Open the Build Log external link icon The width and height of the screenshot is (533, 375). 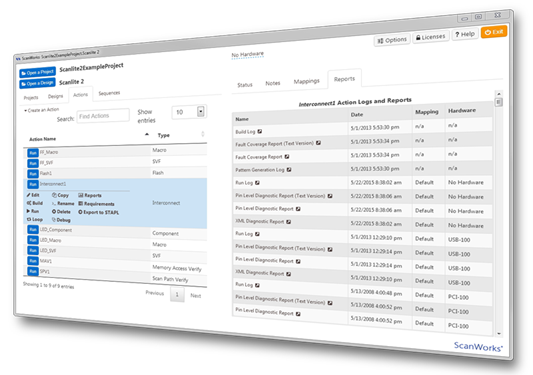coord(260,131)
